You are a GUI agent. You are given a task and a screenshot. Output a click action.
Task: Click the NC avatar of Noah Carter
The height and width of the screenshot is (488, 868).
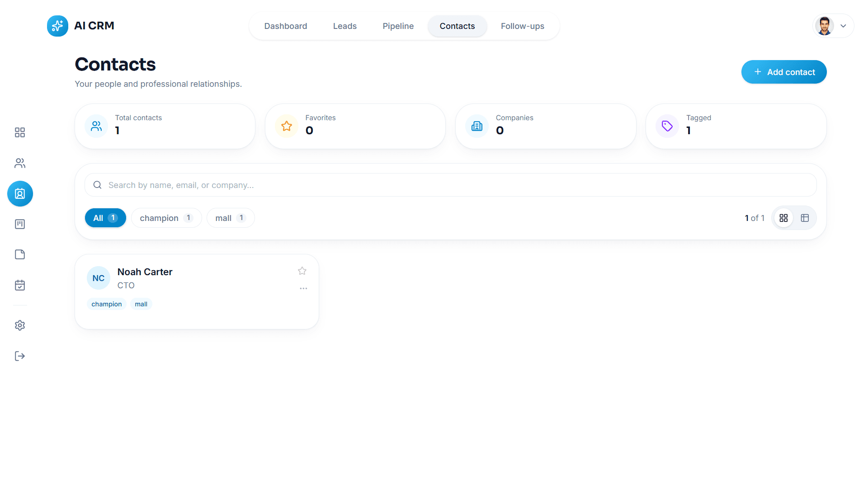[x=99, y=278]
